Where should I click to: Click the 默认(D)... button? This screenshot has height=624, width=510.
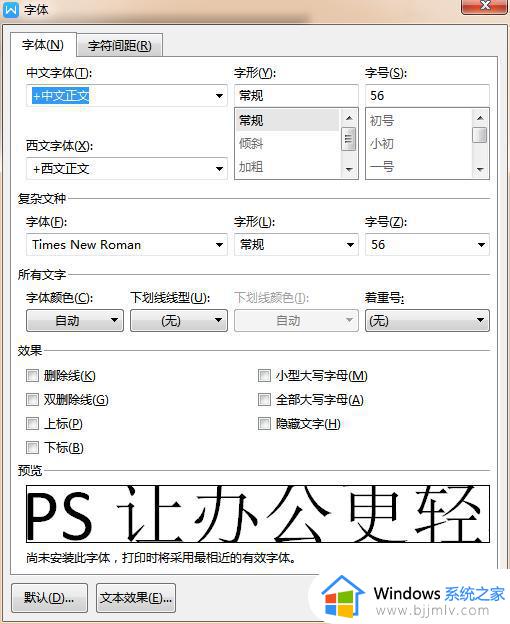(x=49, y=598)
